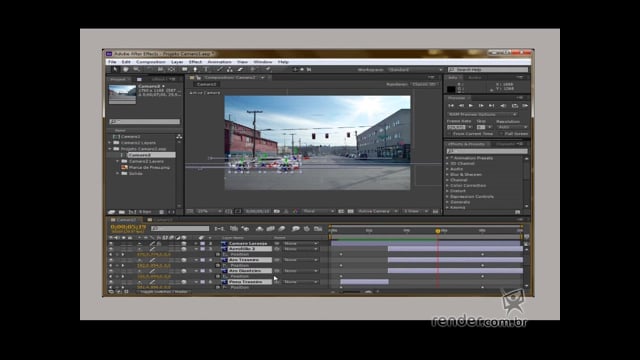Open RAM Preview Options dropdown

tap(482, 114)
